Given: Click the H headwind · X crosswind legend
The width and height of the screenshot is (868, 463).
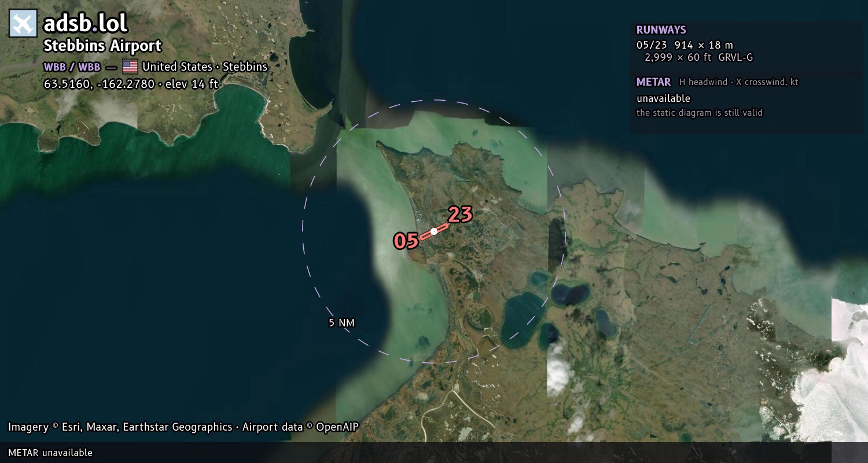Looking at the screenshot, I should 738,82.
